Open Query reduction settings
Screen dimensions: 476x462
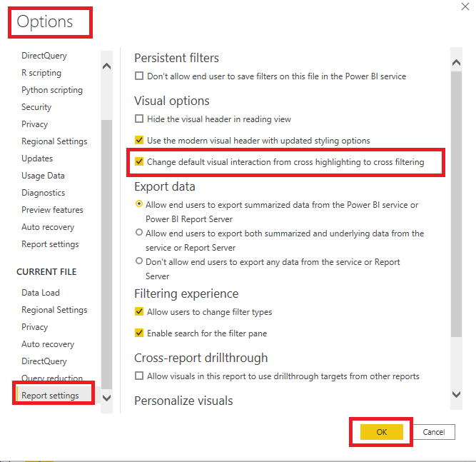coord(52,378)
